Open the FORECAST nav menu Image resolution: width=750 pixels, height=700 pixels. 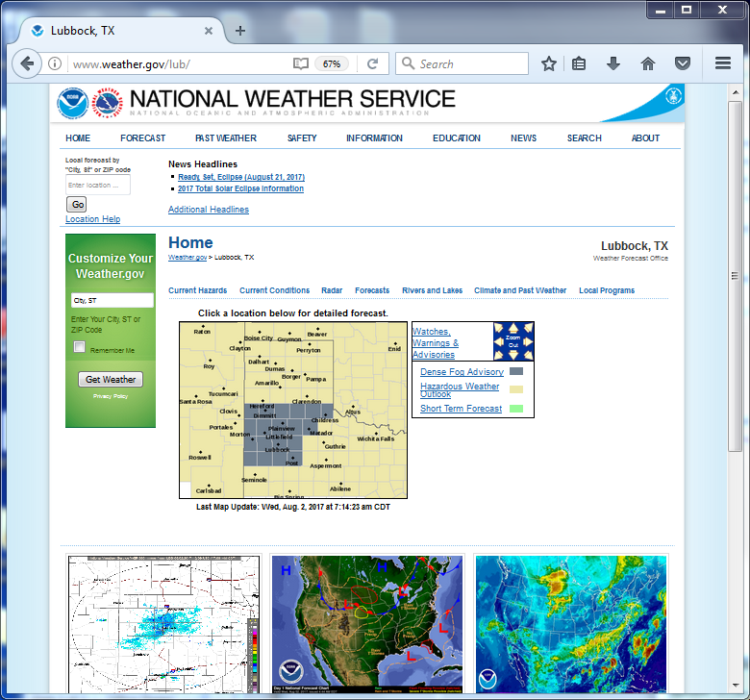[x=142, y=138]
